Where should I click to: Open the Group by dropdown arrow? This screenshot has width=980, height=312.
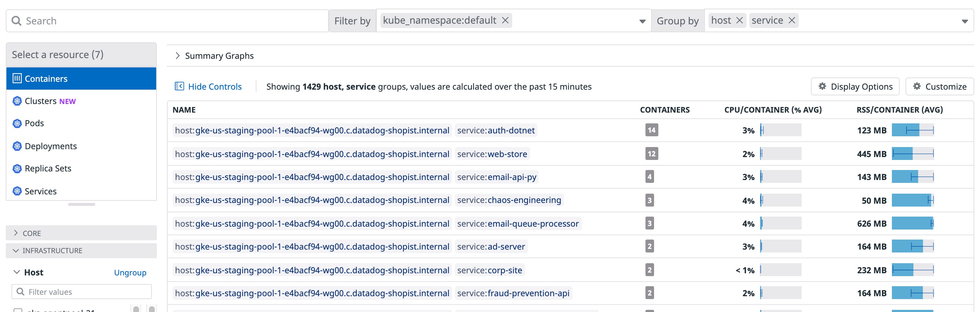[x=964, y=21]
